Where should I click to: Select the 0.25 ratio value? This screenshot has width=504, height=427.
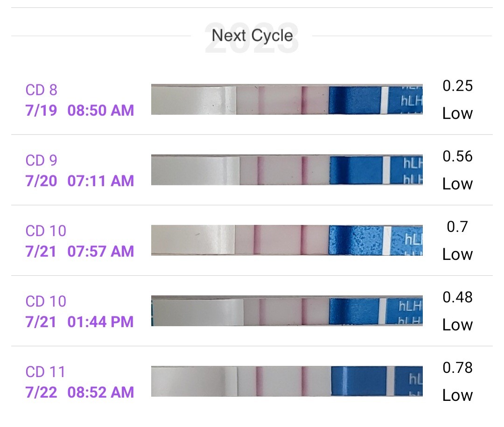click(457, 86)
